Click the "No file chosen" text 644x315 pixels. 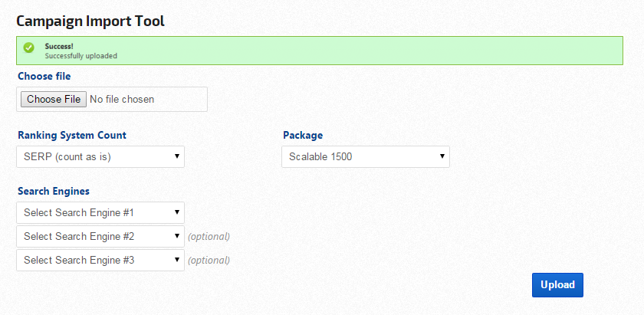pyautogui.click(x=122, y=99)
